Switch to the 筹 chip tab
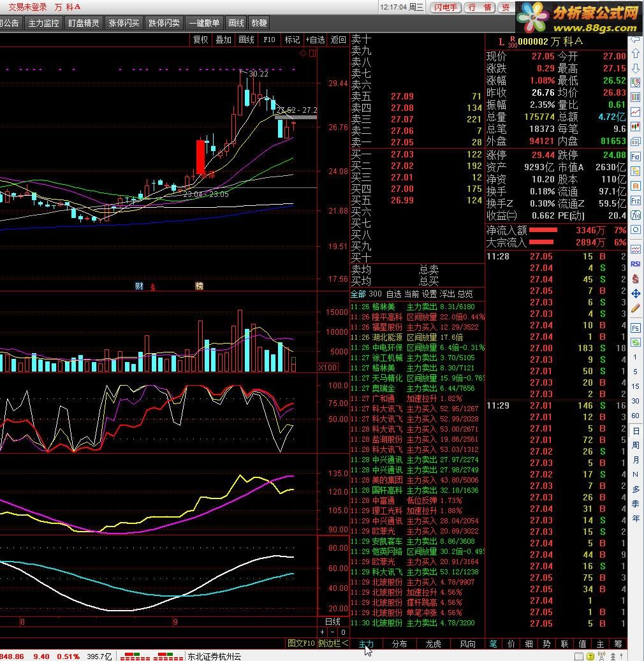Image resolution: width=644 pixels, height=661 pixels. point(618,644)
